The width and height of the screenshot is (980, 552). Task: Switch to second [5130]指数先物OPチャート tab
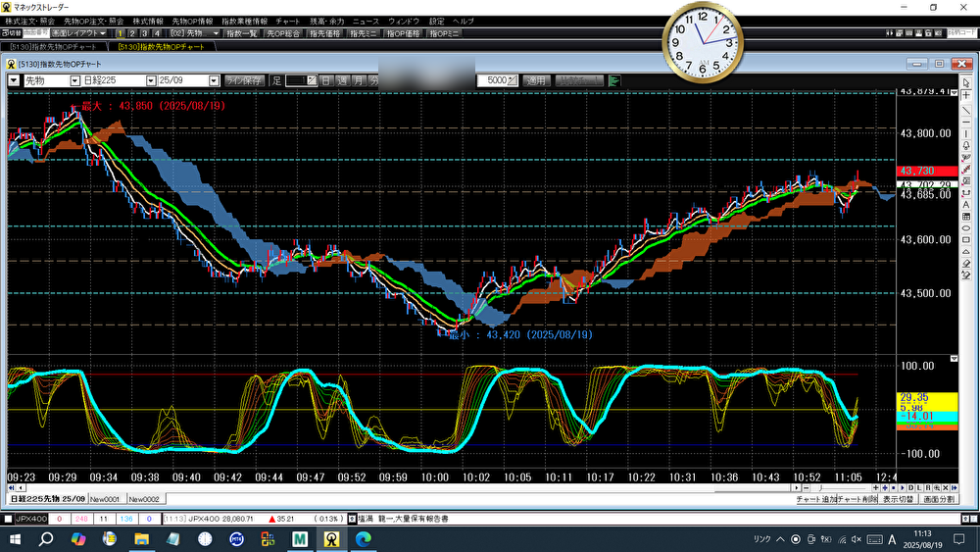point(162,47)
